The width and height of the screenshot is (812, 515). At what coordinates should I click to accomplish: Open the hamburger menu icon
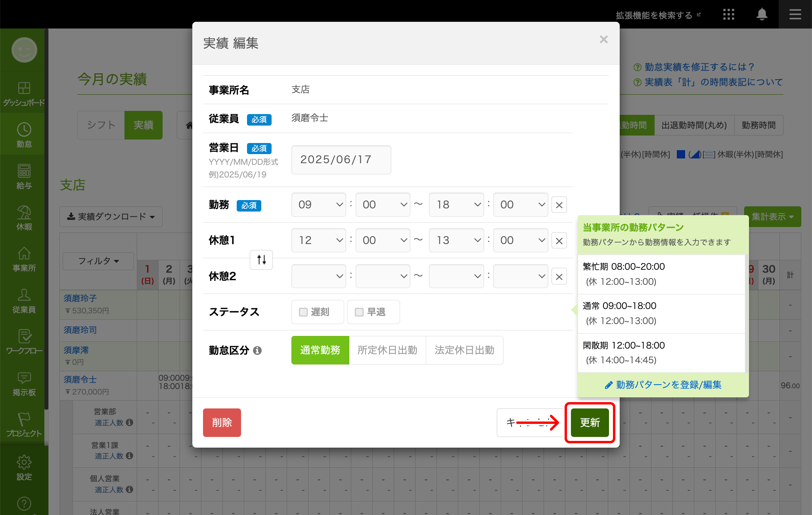(795, 15)
